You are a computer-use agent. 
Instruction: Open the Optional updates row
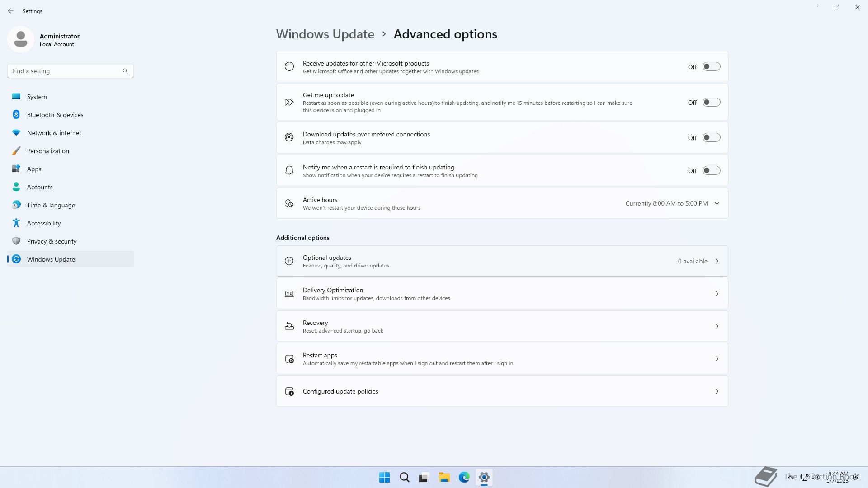point(502,261)
